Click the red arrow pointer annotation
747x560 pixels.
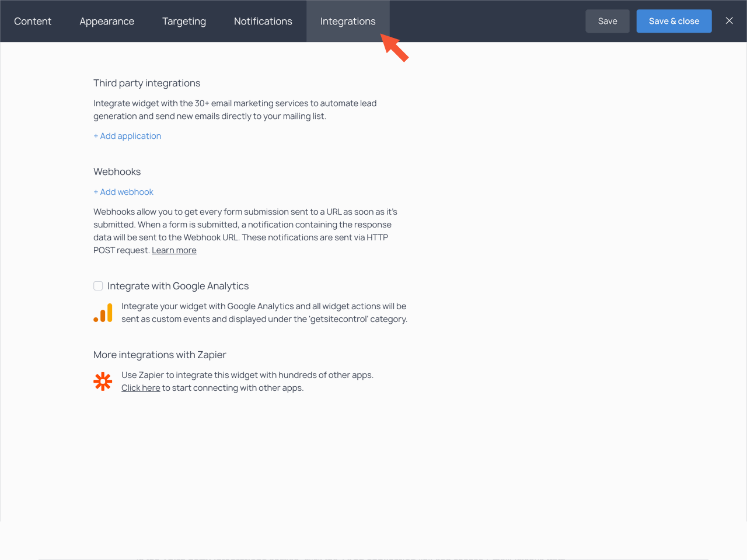pyautogui.click(x=395, y=48)
